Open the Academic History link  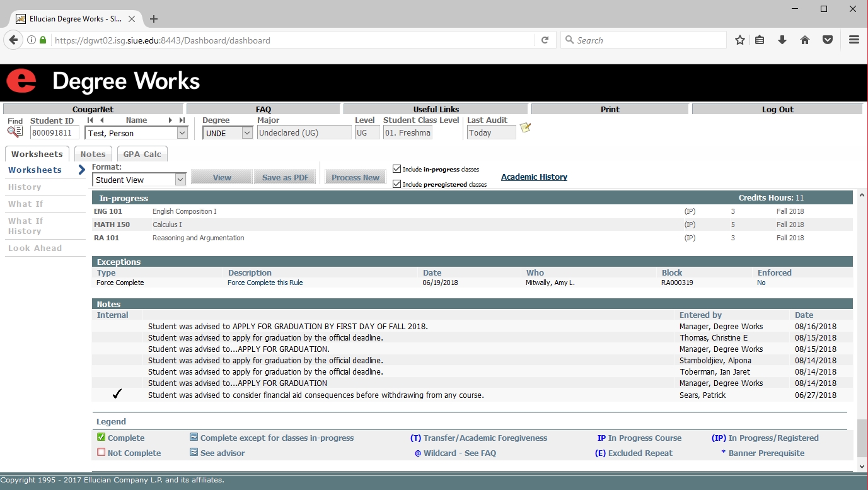534,177
